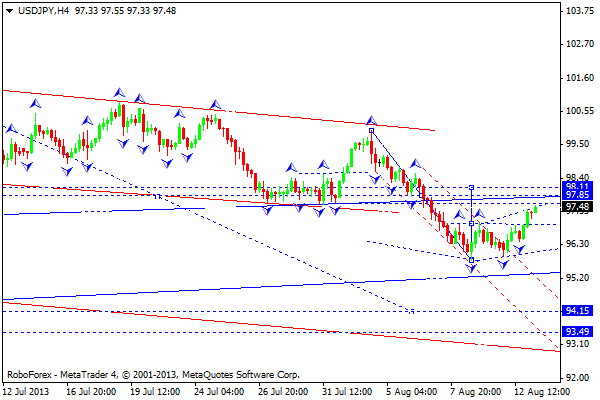Click the square anchor point at the 31 Jul peak
Viewport: 600px width, 400px height.
pyautogui.click(x=371, y=131)
